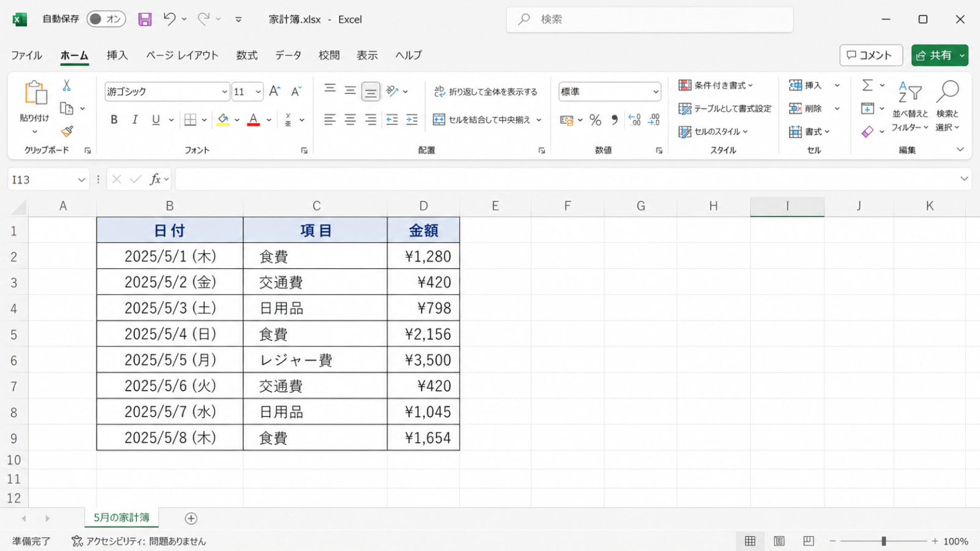Click the Cut scissors icon

pos(66,86)
